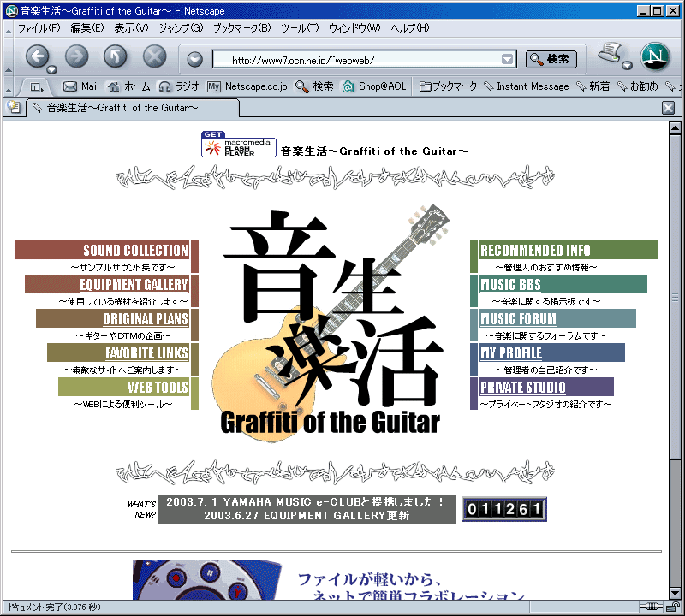The height and width of the screenshot is (616, 685).
Task: Open the WEB TOOLS link
Action: click(158, 388)
